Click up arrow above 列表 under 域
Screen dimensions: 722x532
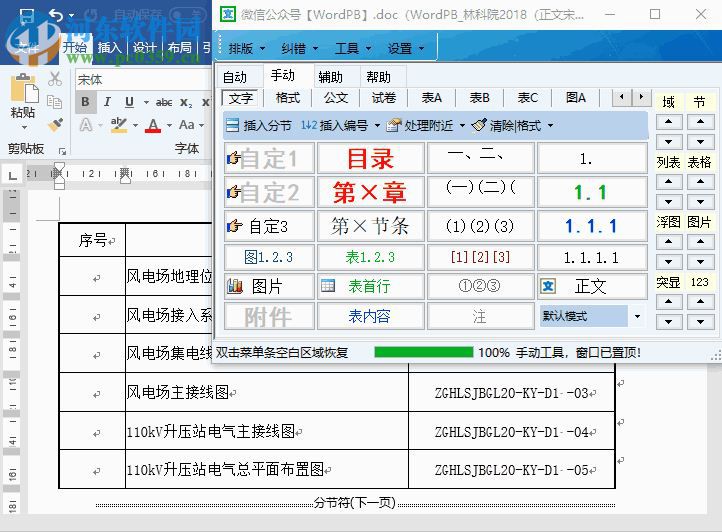pos(668,122)
